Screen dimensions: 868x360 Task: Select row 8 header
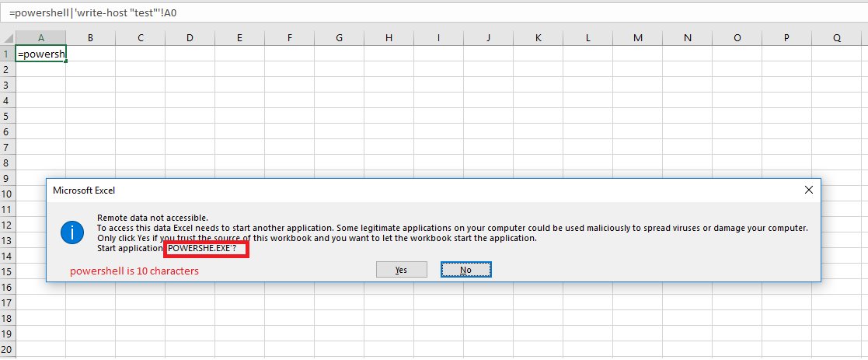coord(7,163)
